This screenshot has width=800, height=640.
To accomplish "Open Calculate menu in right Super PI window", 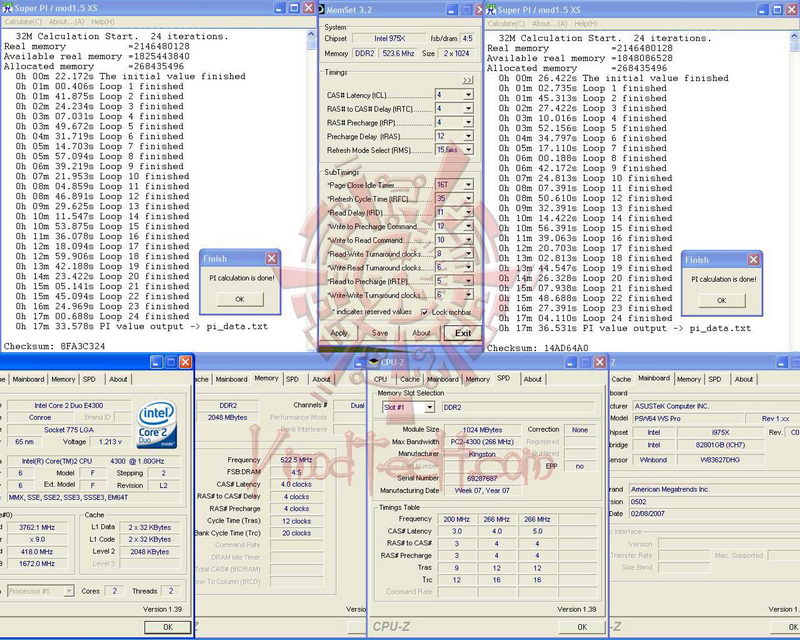I will pos(506,23).
